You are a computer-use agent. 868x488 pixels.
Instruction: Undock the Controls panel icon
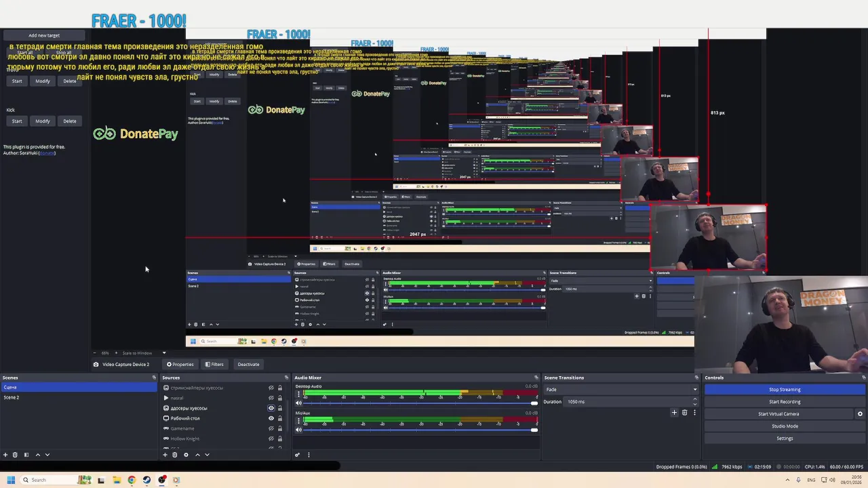click(x=863, y=378)
